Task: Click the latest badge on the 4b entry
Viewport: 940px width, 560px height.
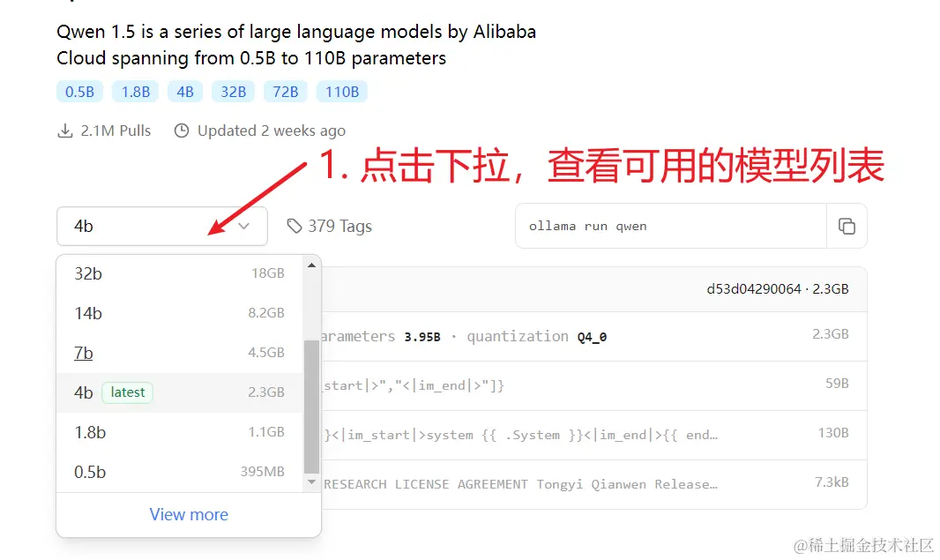Action: [128, 392]
